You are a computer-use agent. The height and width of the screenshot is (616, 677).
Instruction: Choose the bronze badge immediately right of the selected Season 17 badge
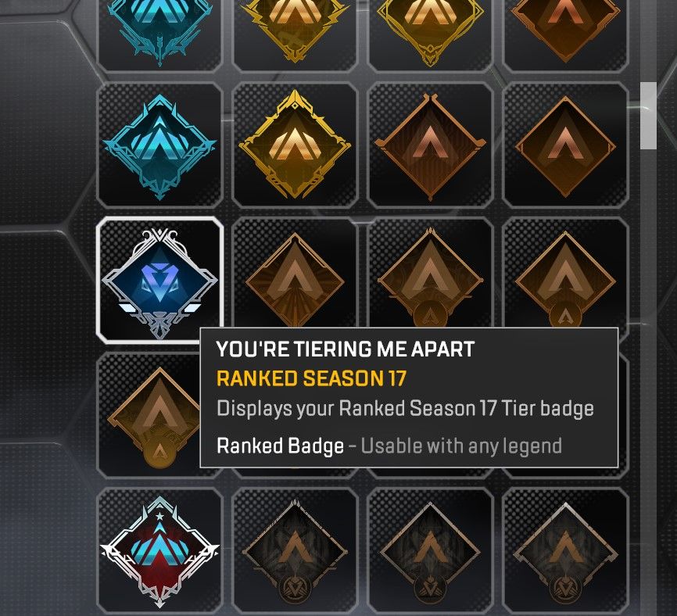click(295, 273)
